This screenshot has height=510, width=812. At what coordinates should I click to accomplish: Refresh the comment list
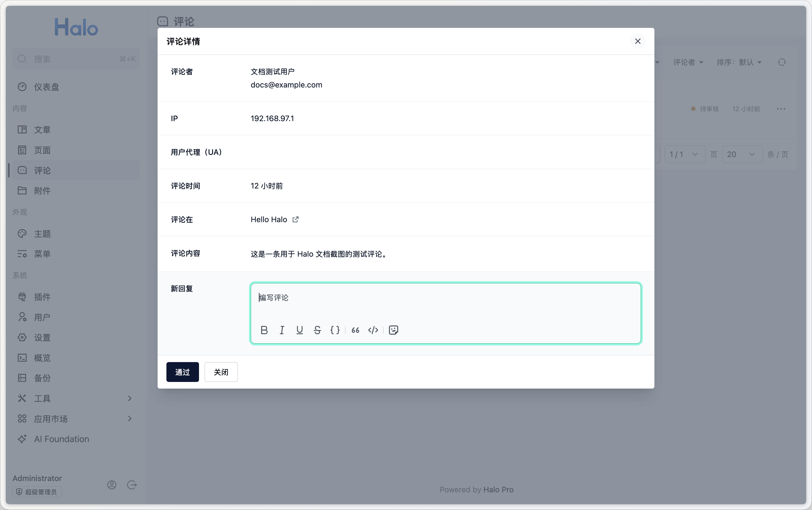pyautogui.click(x=782, y=62)
